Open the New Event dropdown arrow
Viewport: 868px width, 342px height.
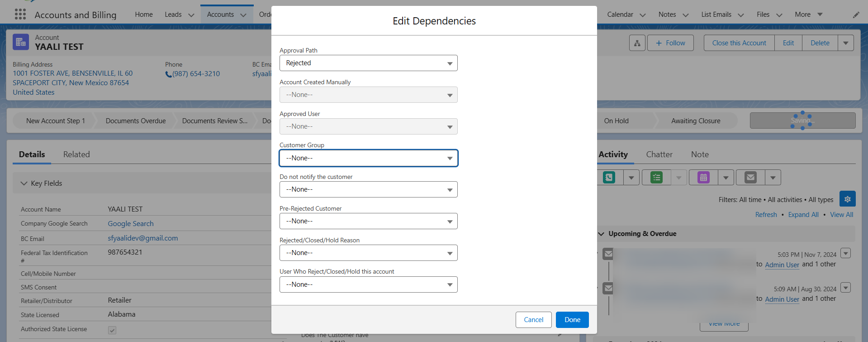pyautogui.click(x=726, y=178)
